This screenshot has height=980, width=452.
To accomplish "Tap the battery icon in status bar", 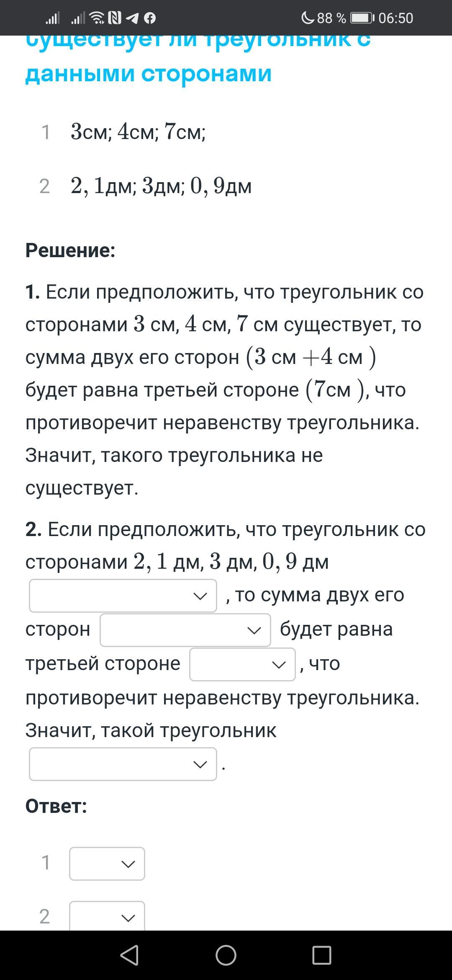I will pos(362,18).
